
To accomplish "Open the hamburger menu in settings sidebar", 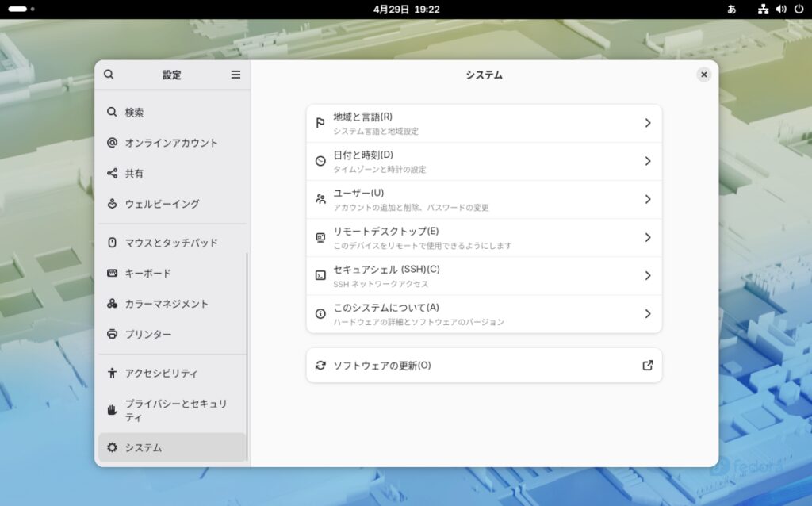I will click(x=236, y=75).
